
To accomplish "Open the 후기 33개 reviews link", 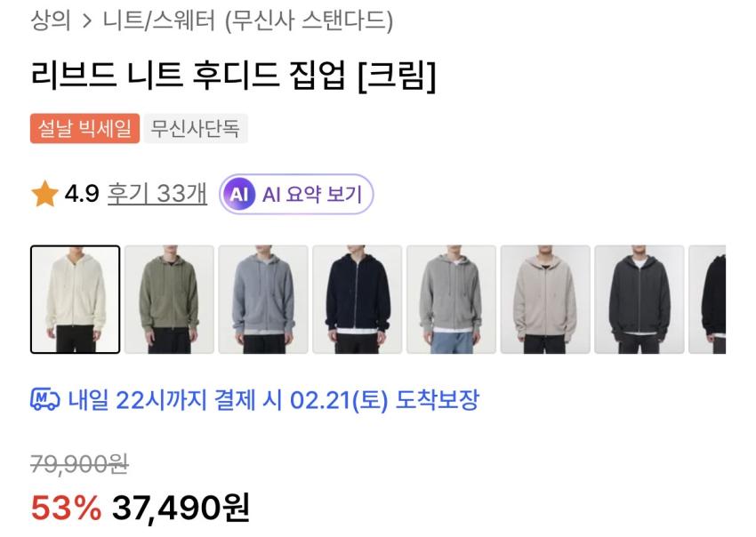I will pos(157,194).
